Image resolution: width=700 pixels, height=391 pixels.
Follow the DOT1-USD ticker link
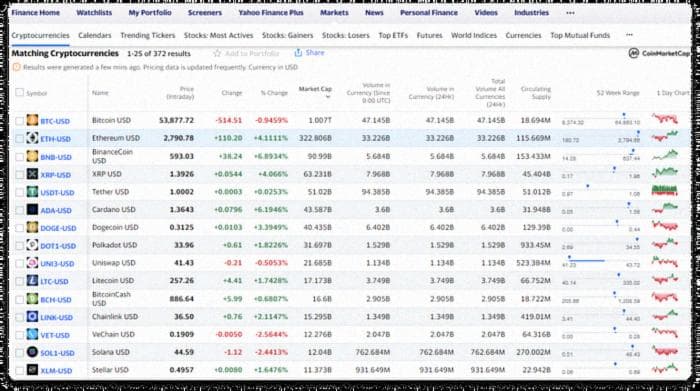pos(58,246)
